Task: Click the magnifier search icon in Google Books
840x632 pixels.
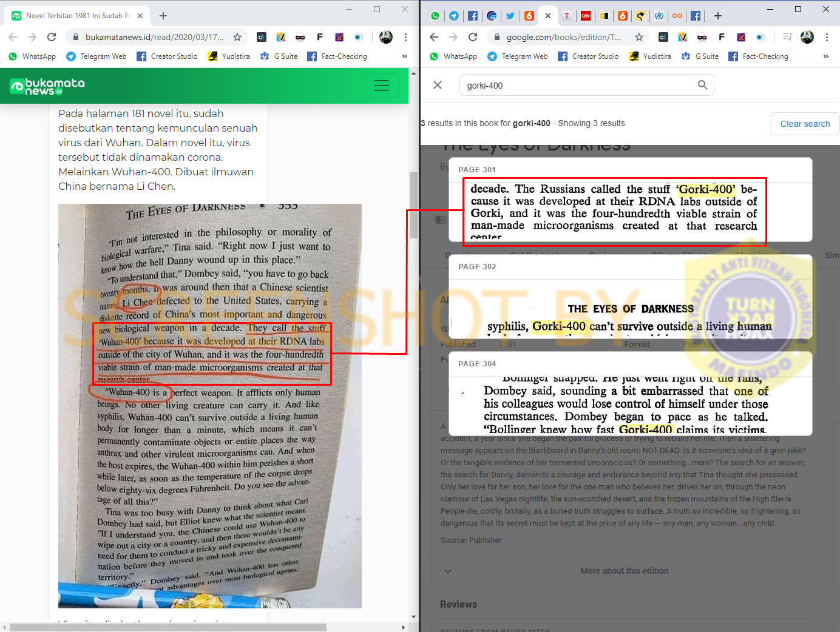Action: (x=703, y=85)
